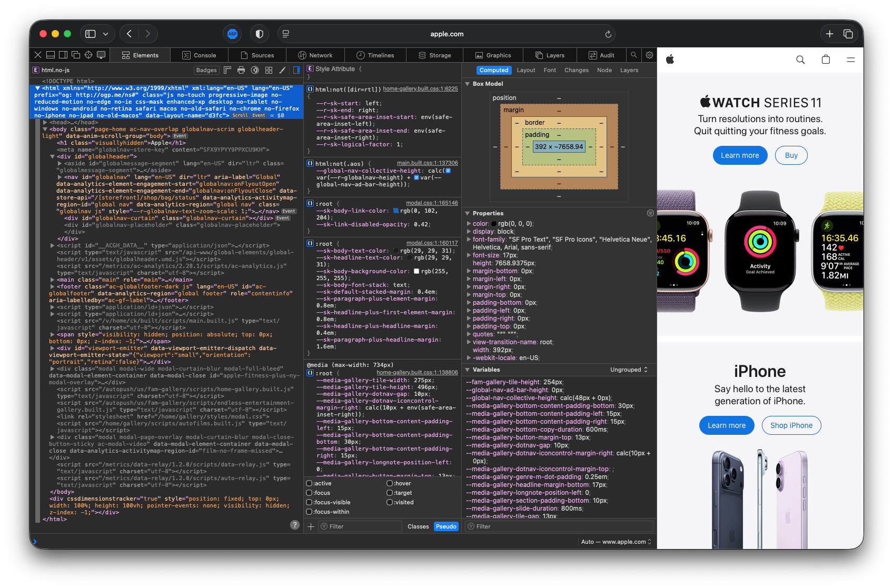893x588 pixels.
Task: Switch to the Network tab
Action: 315,55
